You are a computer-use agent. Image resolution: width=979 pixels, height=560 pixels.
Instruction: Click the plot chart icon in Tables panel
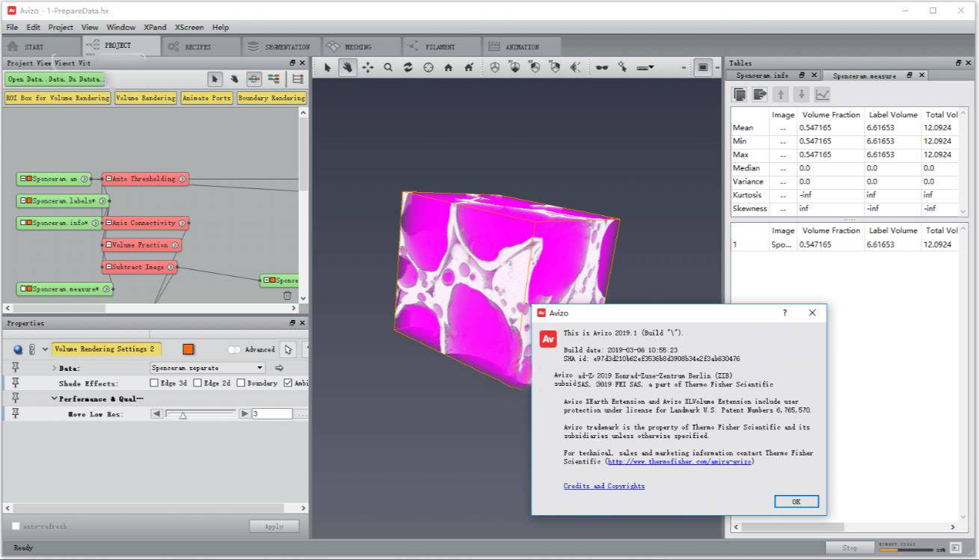[x=822, y=94]
